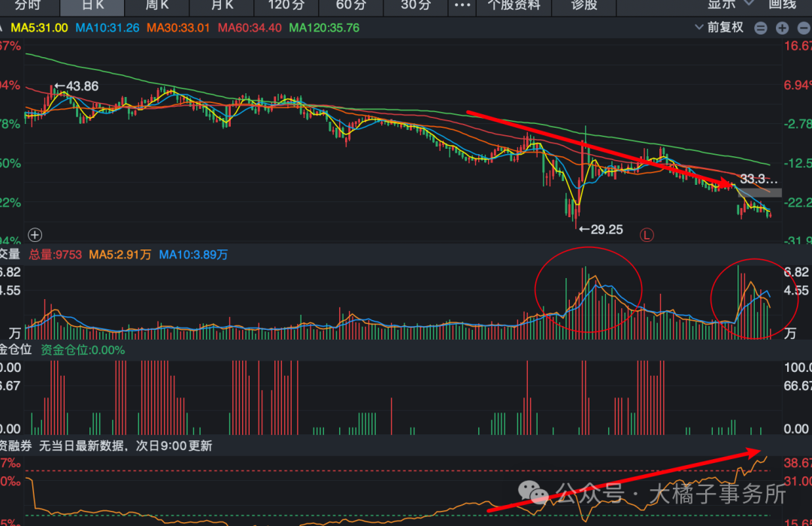The image size is (812, 526).
Task: Open the ··· more intervals menu
Action: (x=462, y=6)
